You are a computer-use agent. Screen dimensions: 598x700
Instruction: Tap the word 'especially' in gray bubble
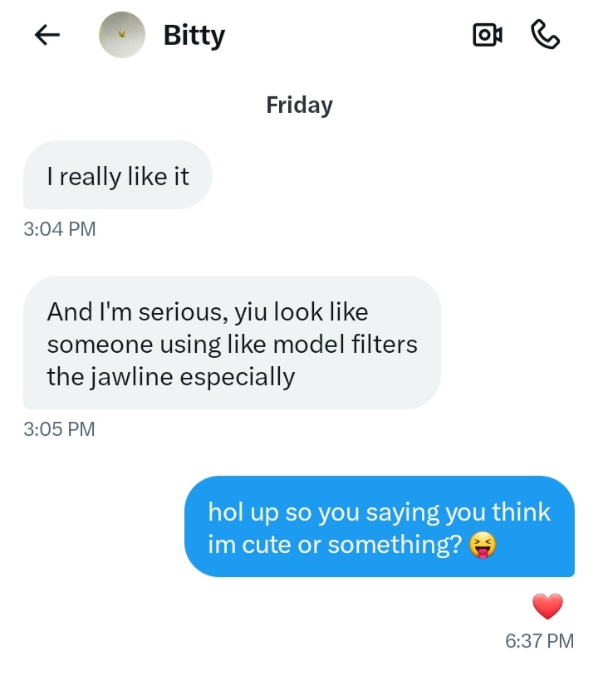238,377
